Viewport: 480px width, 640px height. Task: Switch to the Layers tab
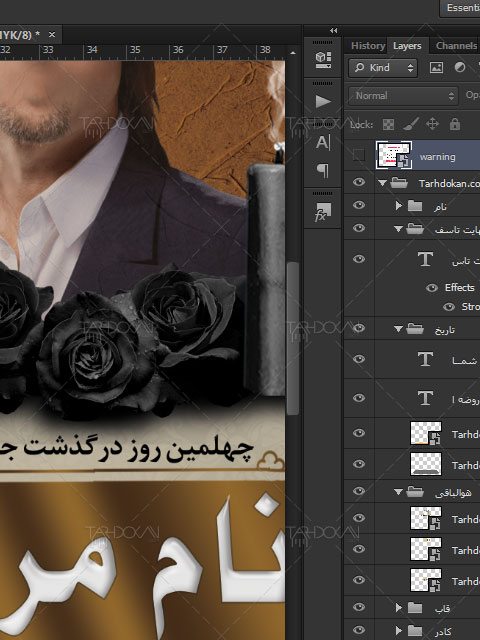pos(407,46)
